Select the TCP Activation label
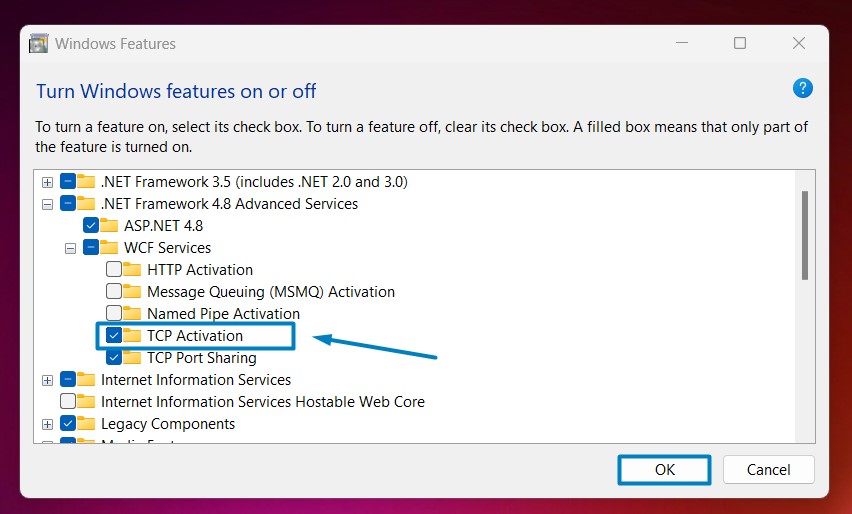 pyautogui.click(x=195, y=336)
